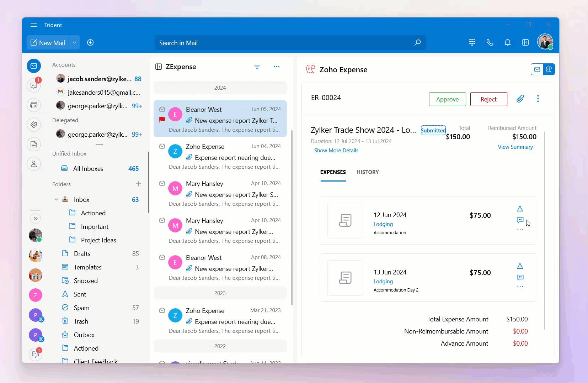Collapse the 2022 group header
This screenshot has height=383, width=588.
(x=220, y=346)
